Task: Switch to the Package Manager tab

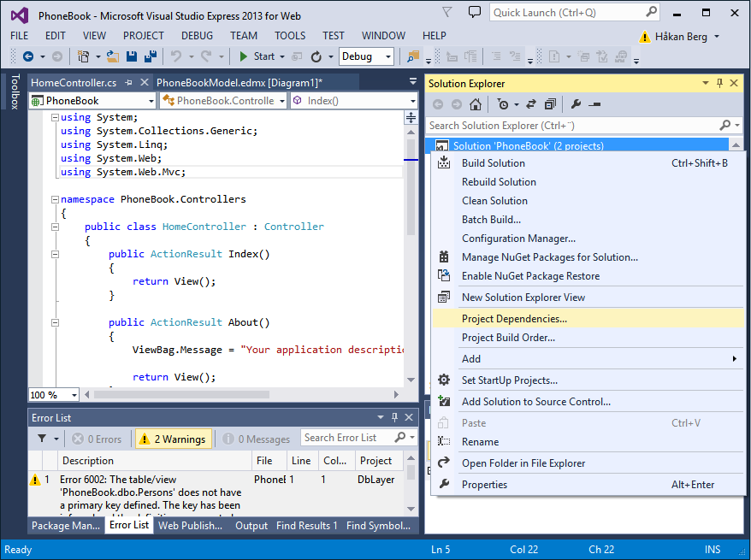Action: 66,526
